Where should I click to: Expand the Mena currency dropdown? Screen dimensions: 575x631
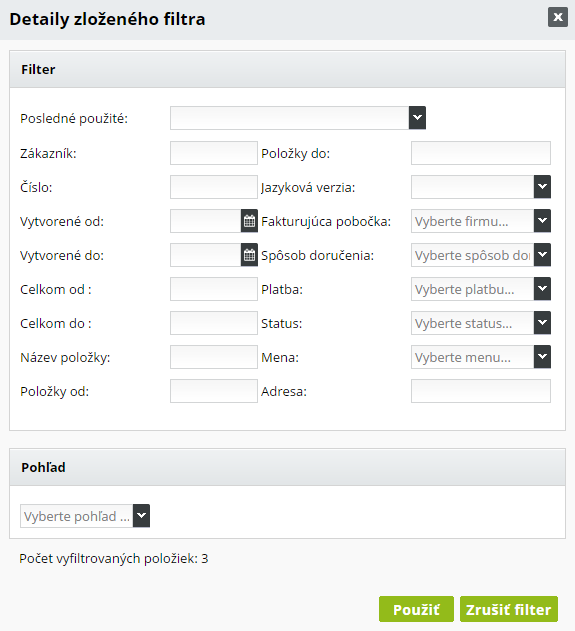coord(542,357)
